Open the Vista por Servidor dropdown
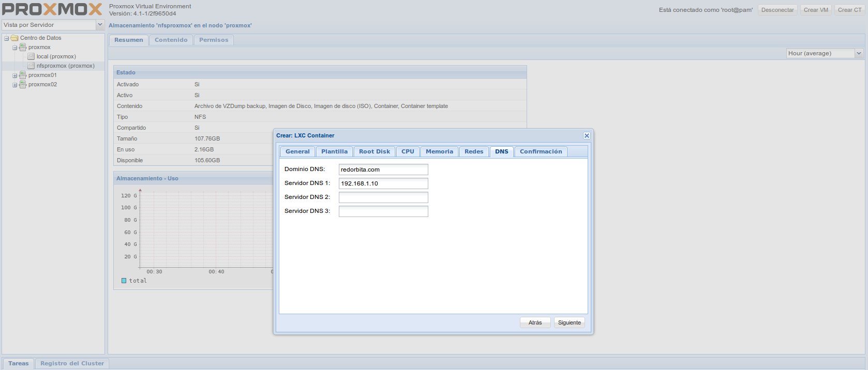The height and width of the screenshot is (370, 868). click(100, 25)
